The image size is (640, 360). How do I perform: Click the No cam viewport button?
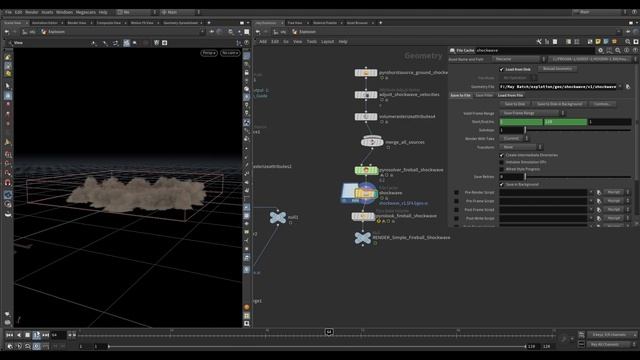coord(230,53)
